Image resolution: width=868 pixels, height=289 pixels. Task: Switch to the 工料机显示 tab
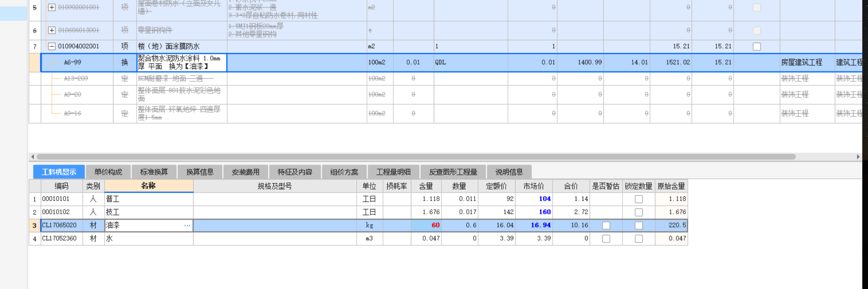click(59, 172)
